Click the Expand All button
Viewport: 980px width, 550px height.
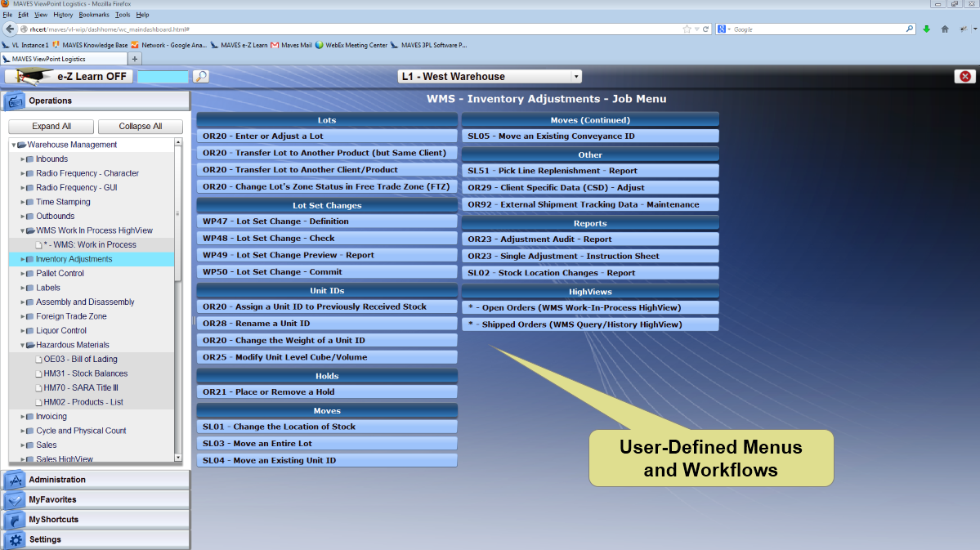tap(51, 126)
